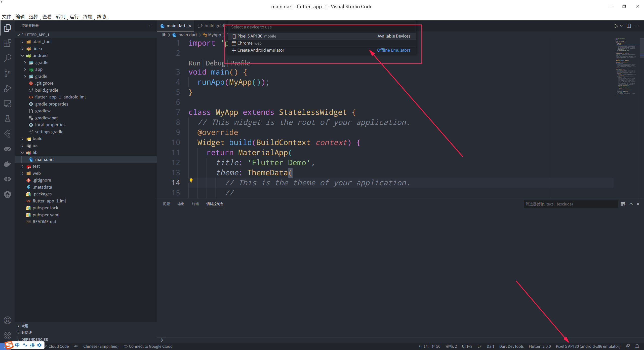Click the Split Editor icon
Image resolution: width=644 pixels, height=350 pixels.
coord(629,26)
